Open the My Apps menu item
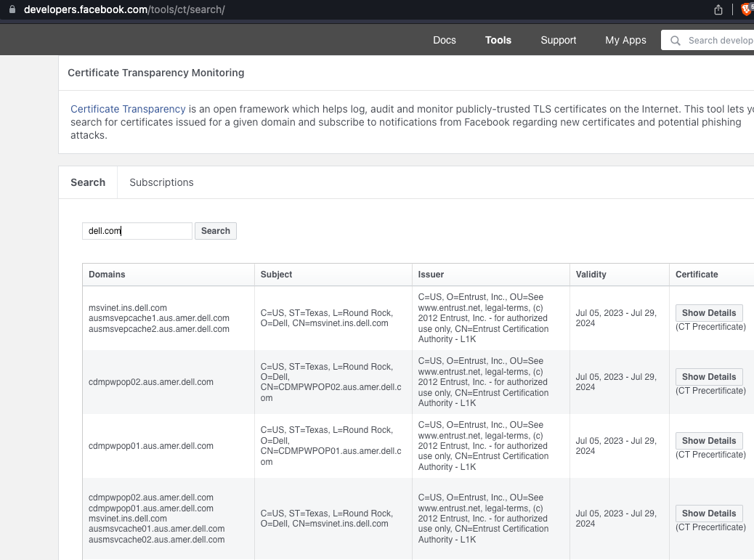 (x=625, y=40)
